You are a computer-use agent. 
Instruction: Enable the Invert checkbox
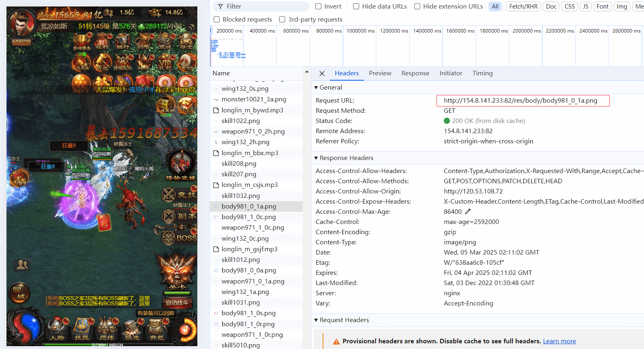[319, 7]
